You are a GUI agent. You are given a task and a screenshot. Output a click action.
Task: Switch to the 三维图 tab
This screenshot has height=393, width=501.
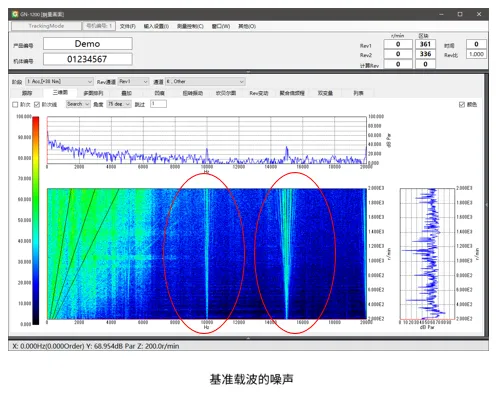[x=60, y=92]
